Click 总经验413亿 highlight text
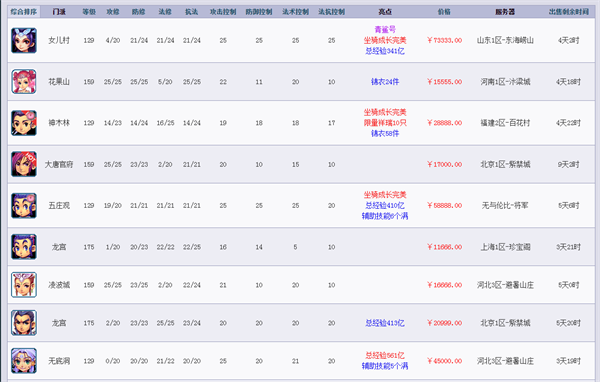600x382 pixels. tap(385, 323)
